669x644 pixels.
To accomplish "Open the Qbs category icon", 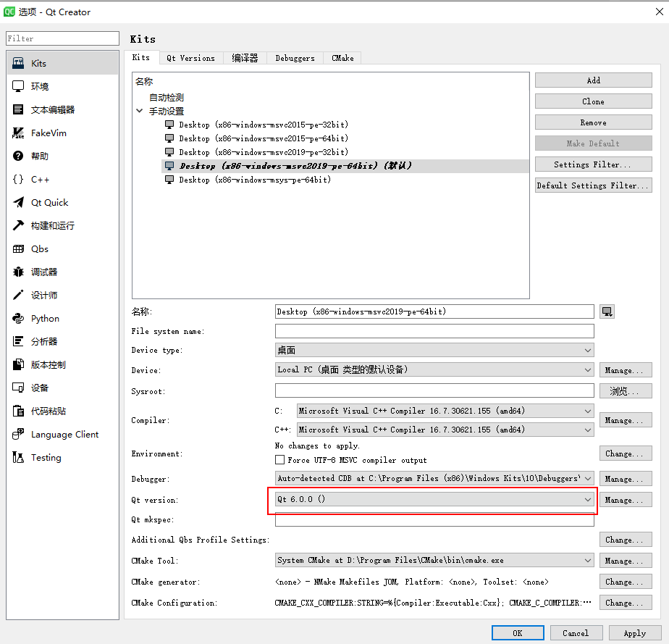I will (18, 248).
